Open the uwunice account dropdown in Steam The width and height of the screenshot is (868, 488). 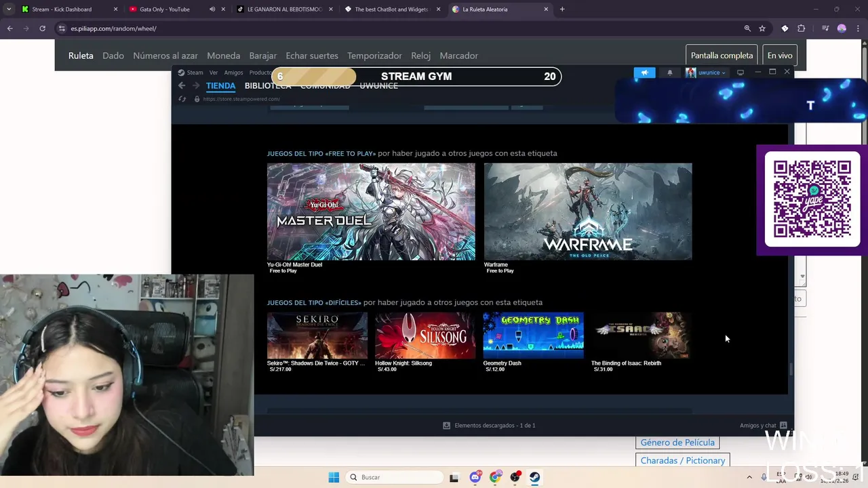click(x=706, y=73)
